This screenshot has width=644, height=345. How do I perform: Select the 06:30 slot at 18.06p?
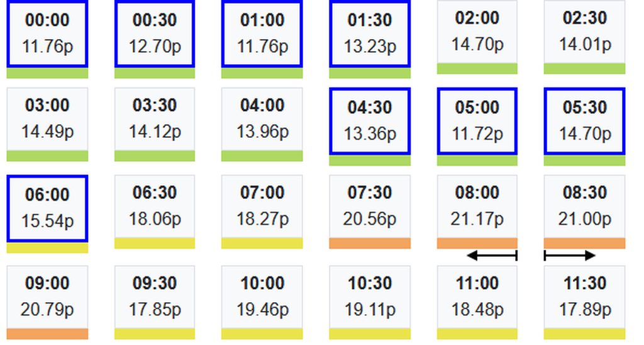pyautogui.click(x=155, y=206)
